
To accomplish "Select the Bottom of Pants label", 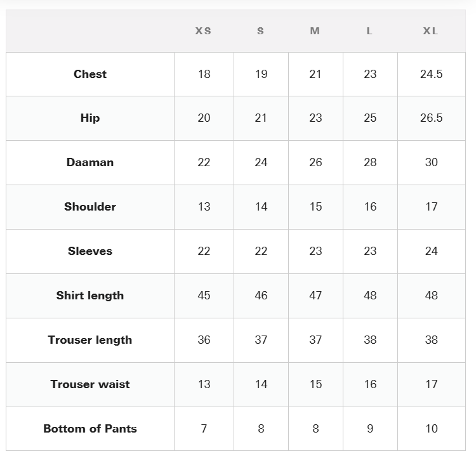I will (x=90, y=428).
